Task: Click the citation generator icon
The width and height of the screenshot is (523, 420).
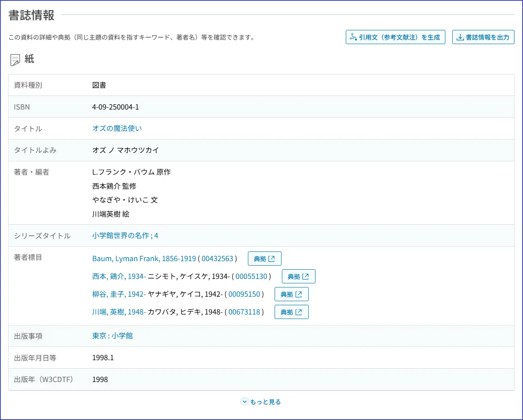Action: (353, 37)
